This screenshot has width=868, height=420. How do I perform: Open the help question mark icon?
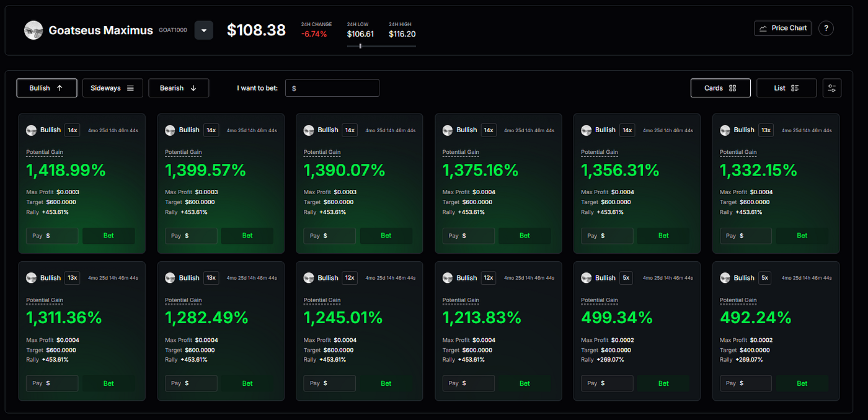(x=826, y=28)
